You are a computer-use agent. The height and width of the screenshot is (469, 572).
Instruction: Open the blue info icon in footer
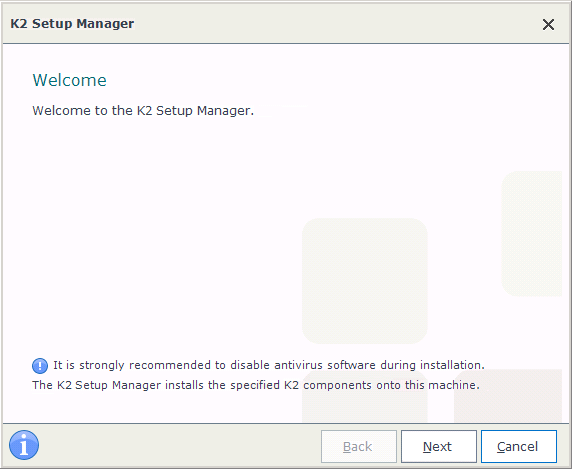(24, 445)
